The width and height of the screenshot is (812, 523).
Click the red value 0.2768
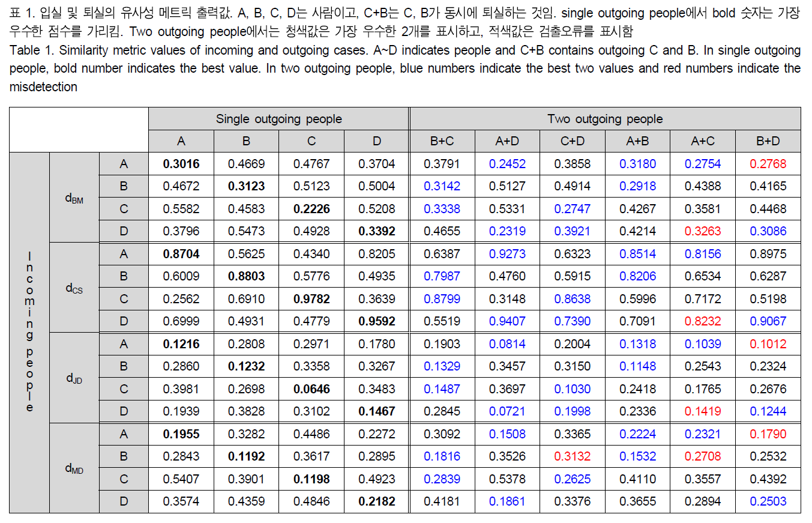[768, 164]
